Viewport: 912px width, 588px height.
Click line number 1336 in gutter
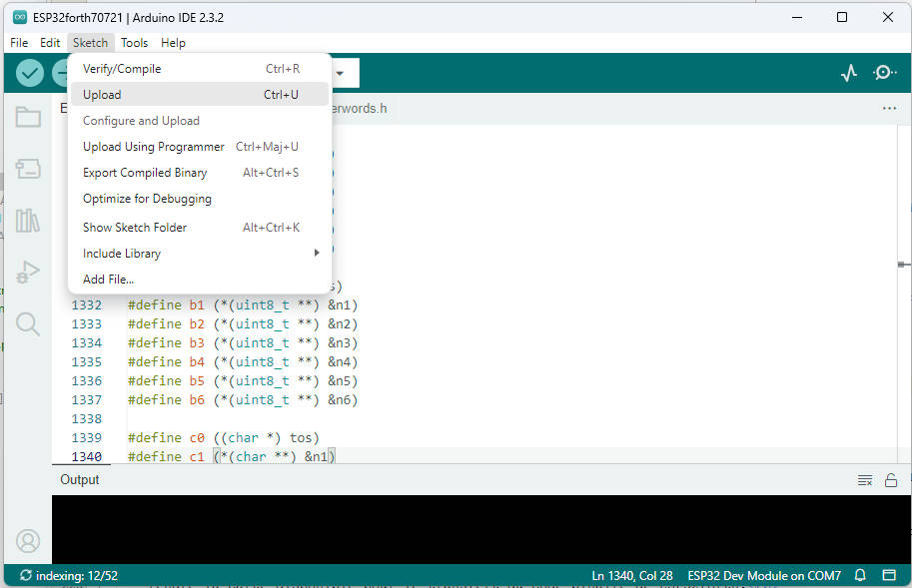pos(87,381)
